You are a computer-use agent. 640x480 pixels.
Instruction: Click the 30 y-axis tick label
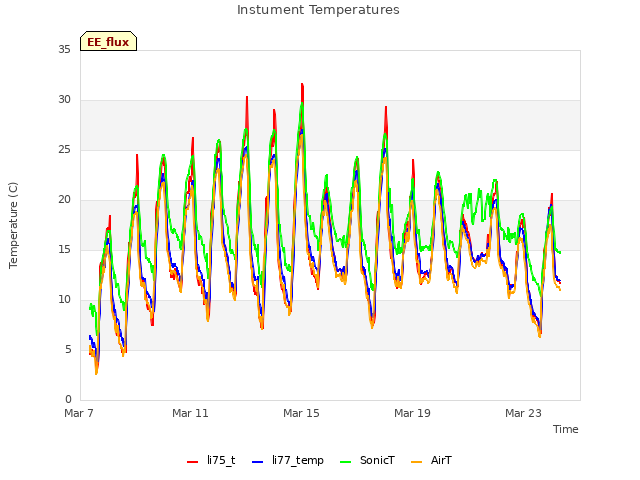pyautogui.click(x=64, y=100)
